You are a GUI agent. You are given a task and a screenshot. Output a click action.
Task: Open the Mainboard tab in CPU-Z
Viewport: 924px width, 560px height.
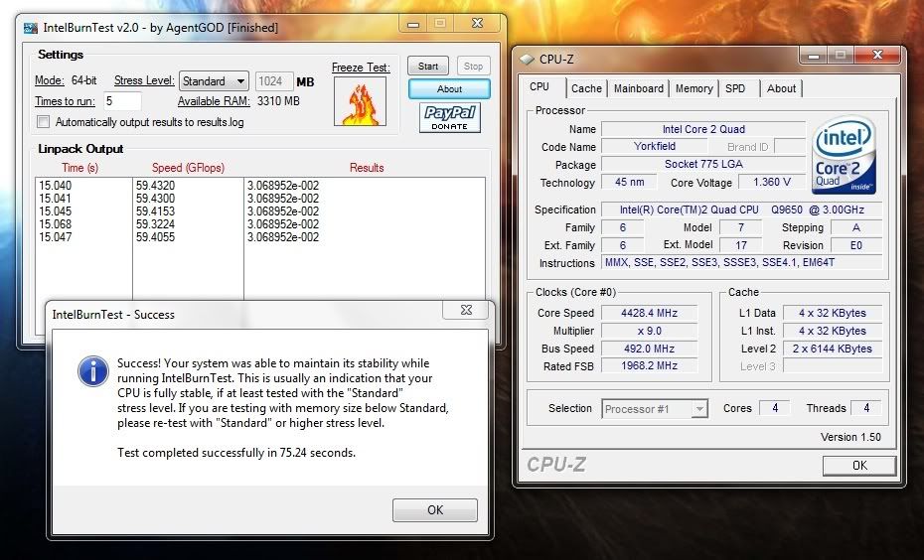tap(638, 88)
